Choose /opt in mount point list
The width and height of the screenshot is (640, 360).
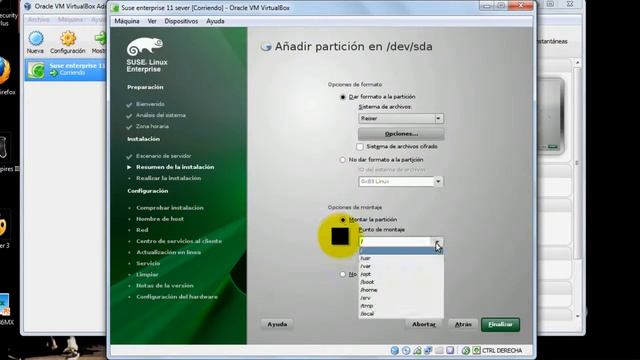[x=401, y=274]
